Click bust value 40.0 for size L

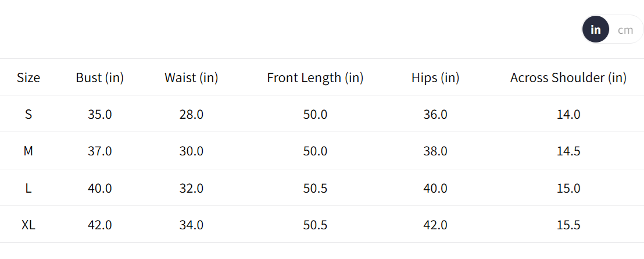[100, 188]
